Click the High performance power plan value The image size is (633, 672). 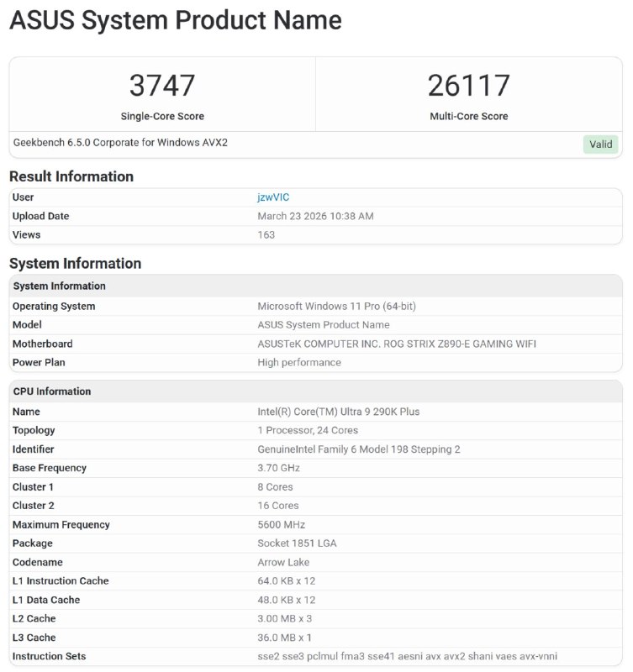(x=299, y=363)
